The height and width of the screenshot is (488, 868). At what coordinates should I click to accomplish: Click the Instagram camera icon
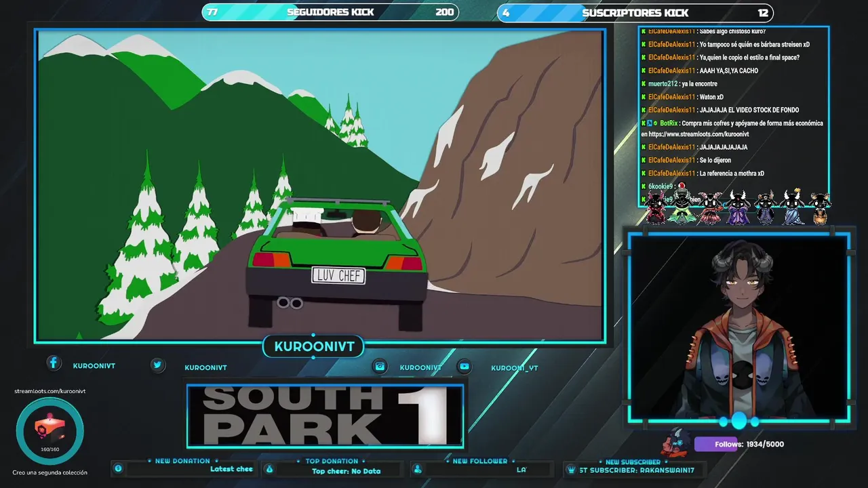point(380,366)
